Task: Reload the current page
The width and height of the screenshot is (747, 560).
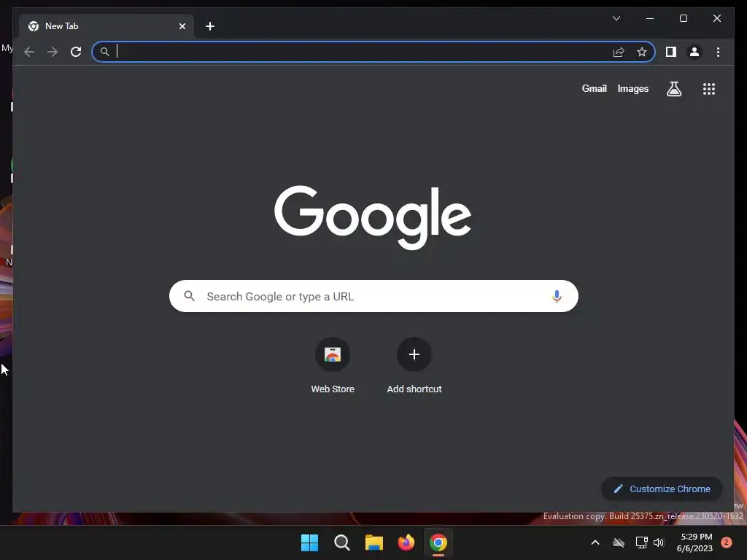Action: click(76, 52)
